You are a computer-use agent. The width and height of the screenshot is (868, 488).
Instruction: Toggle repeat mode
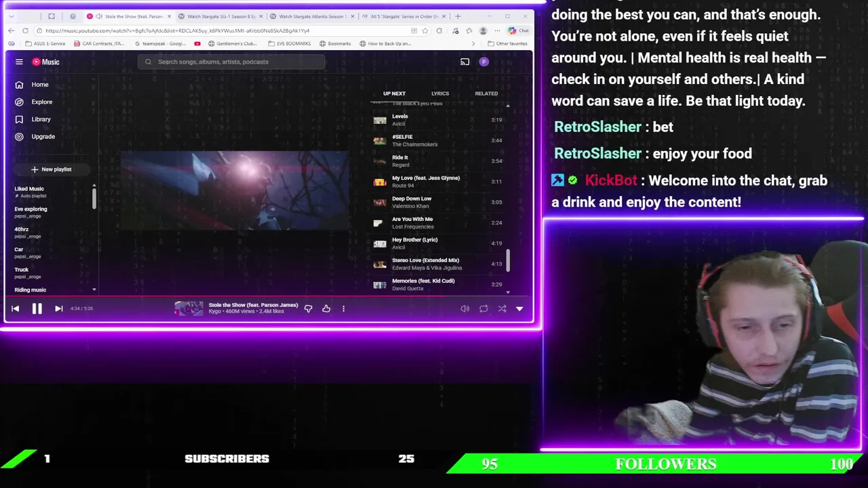pyautogui.click(x=484, y=308)
